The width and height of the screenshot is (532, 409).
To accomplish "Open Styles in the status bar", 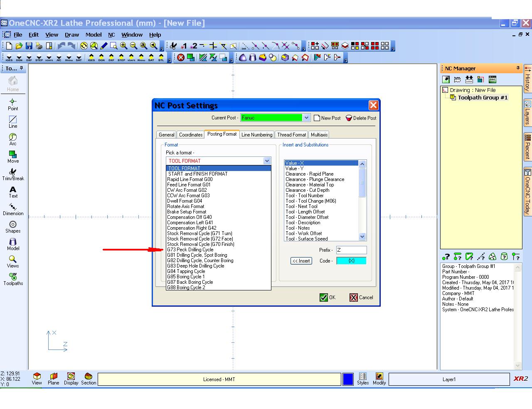I will 363,379.
